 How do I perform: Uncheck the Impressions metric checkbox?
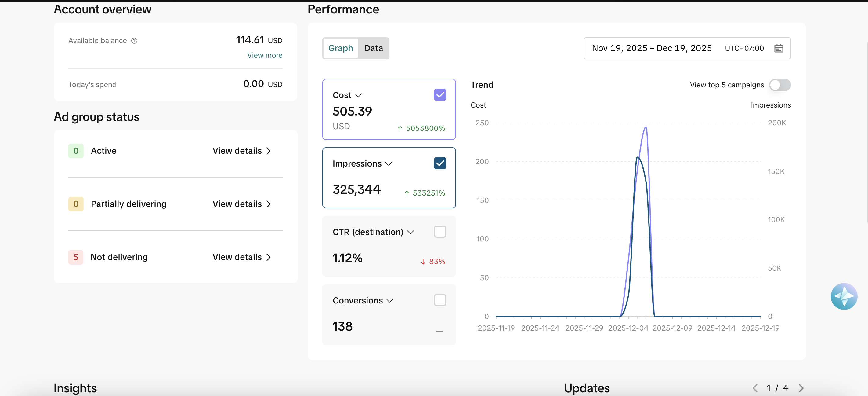tap(440, 163)
